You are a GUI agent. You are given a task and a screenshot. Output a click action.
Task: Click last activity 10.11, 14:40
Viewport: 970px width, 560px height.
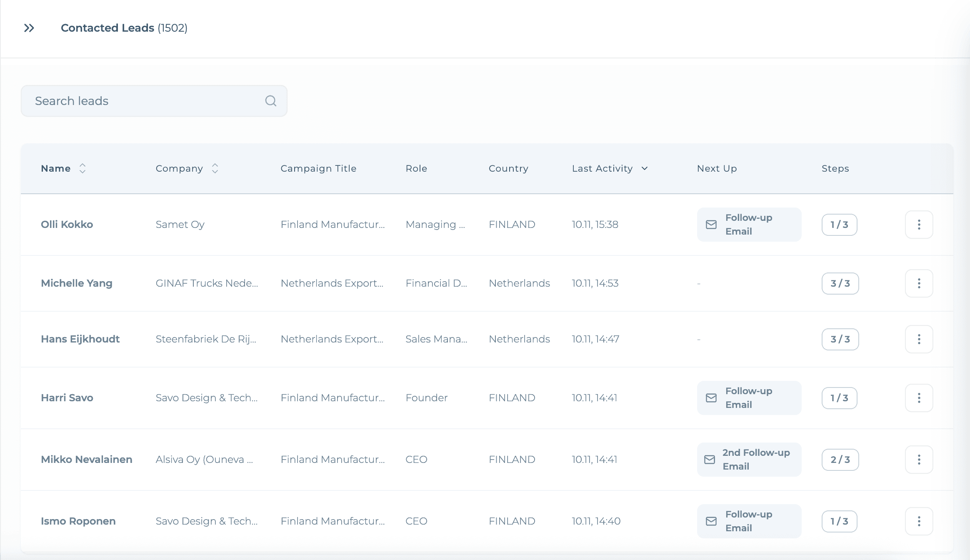[x=596, y=521]
